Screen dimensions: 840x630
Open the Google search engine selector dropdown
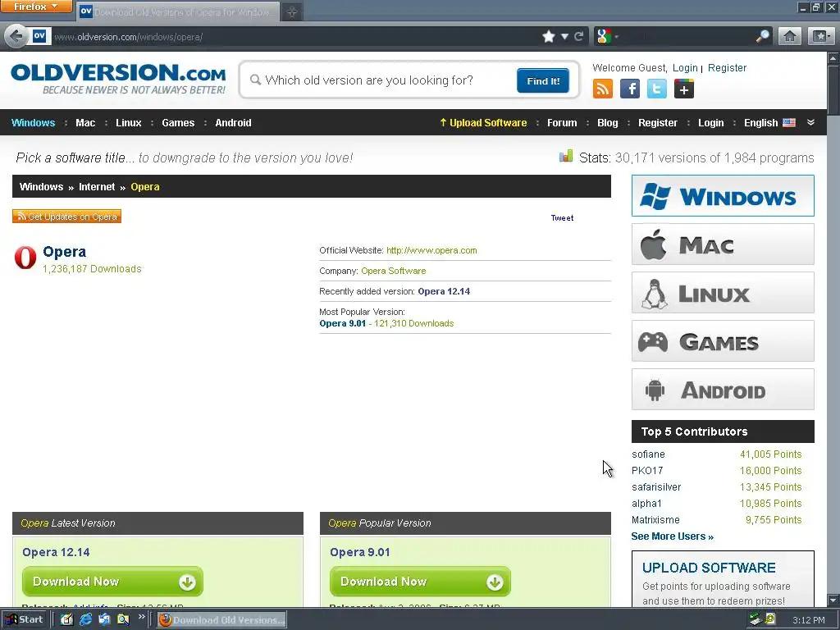608,36
